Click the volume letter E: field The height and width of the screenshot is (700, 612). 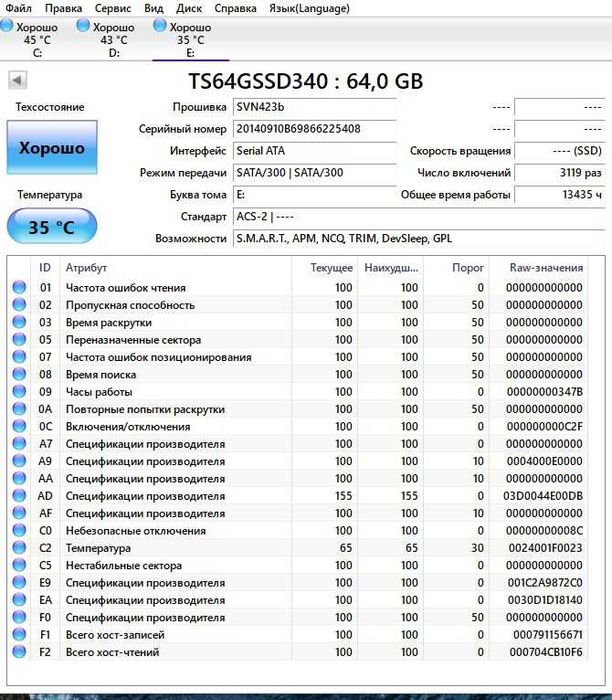314,195
